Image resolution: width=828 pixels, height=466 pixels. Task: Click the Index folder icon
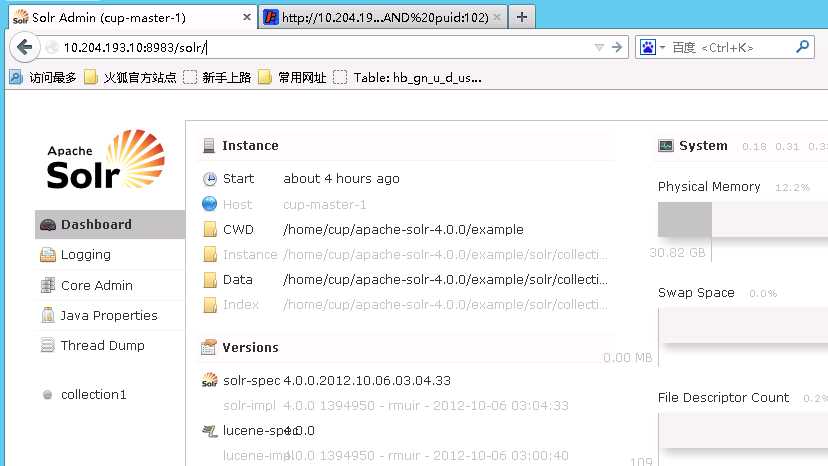pyautogui.click(x=210, y=305)
